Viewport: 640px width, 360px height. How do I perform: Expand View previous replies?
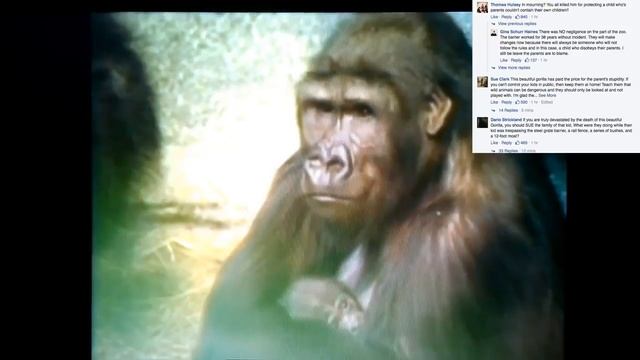(x=517, y=24)
